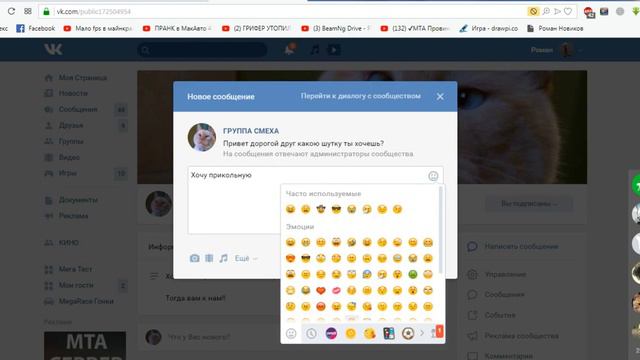Show more sticker packs with the right arrow
This screenshot has width=640, height=360.
click(x=422, y=333)
